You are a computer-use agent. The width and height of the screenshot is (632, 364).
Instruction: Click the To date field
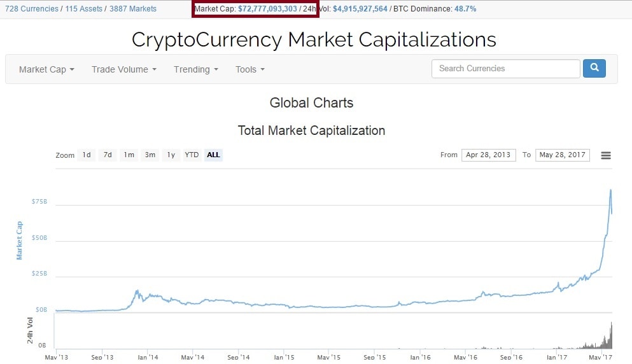point(563,155)
